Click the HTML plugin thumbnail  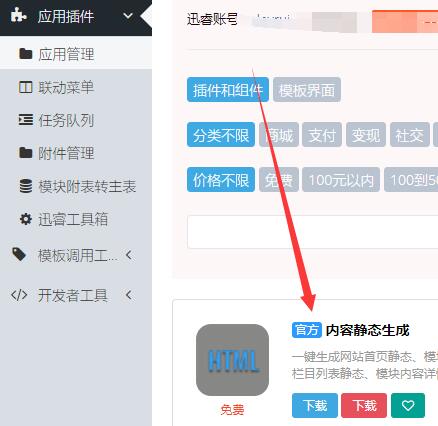[232, 360]
